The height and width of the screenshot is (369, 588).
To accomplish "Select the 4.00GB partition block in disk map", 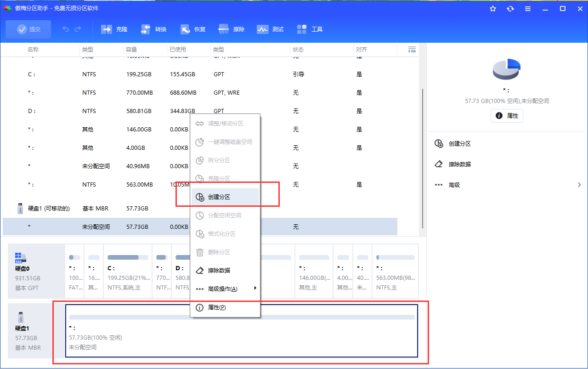I will point(344,271).
